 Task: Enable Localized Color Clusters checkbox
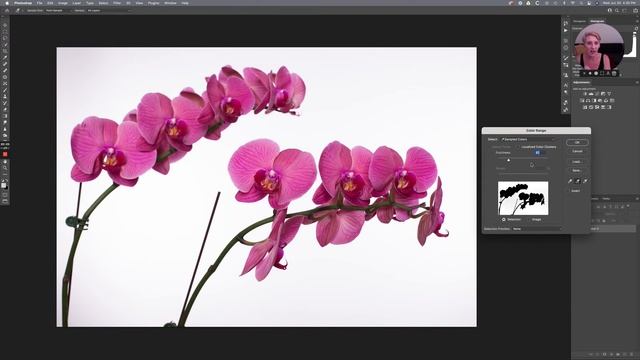click(518, 147)
